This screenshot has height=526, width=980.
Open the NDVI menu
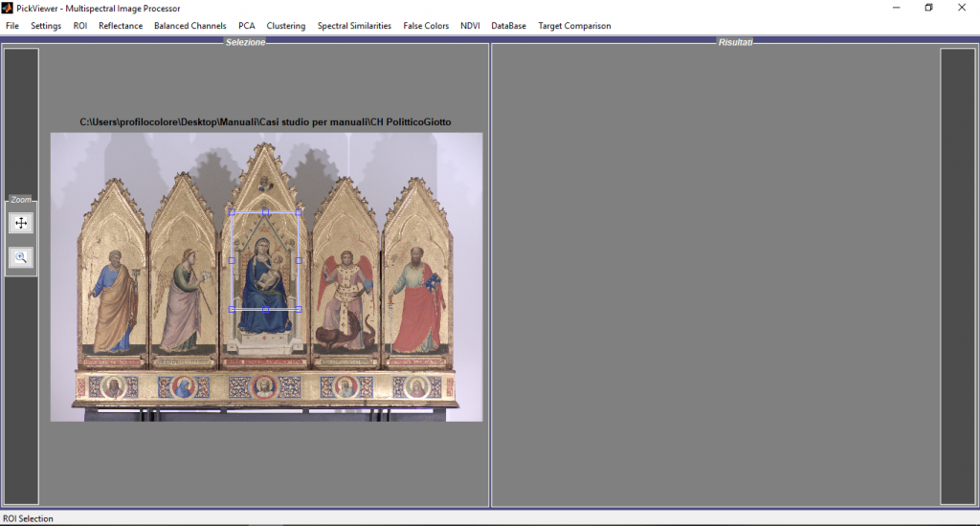[470, 26]
